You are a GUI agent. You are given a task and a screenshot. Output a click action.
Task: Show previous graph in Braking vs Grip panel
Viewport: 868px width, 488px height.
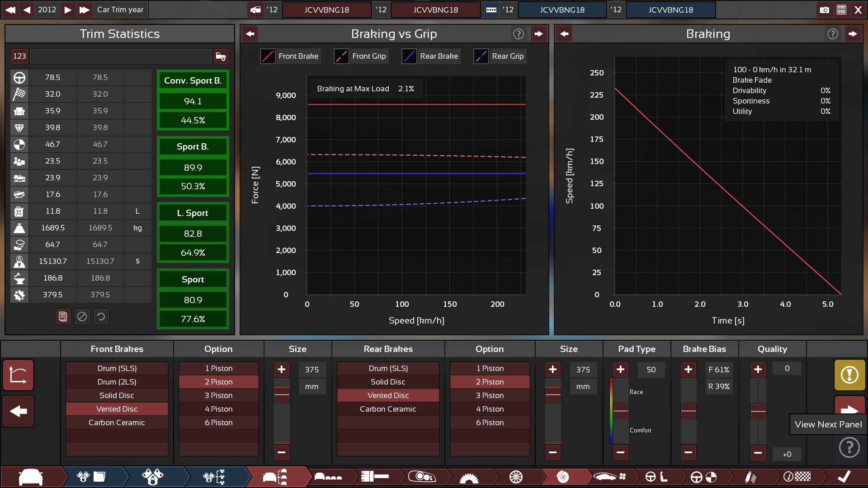pos(250,34)
